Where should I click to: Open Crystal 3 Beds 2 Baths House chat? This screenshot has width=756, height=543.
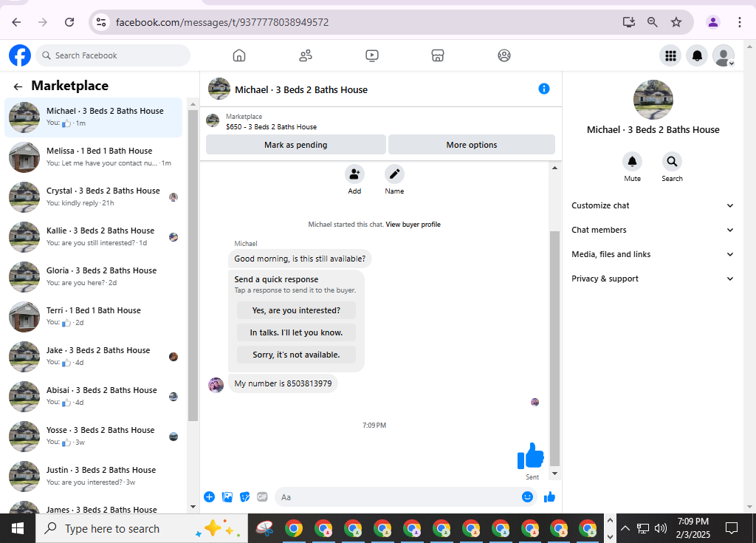[x=94, y=197]
